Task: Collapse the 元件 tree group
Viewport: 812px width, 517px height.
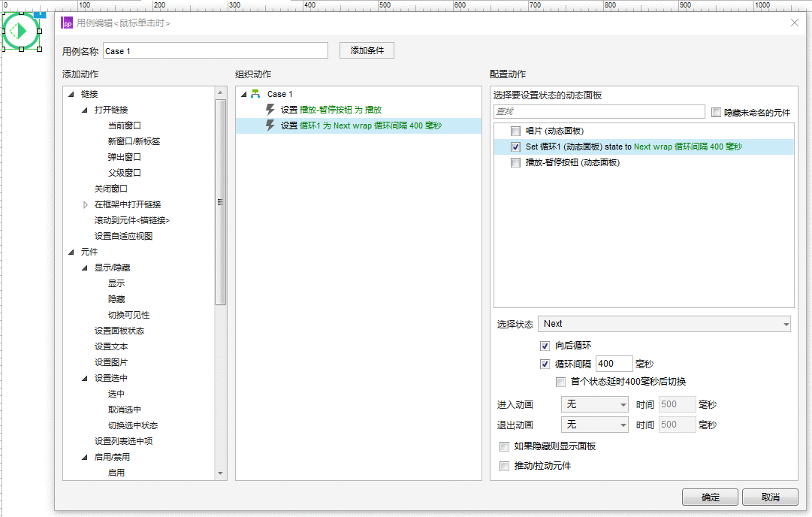Action: [x=71, y=252]
